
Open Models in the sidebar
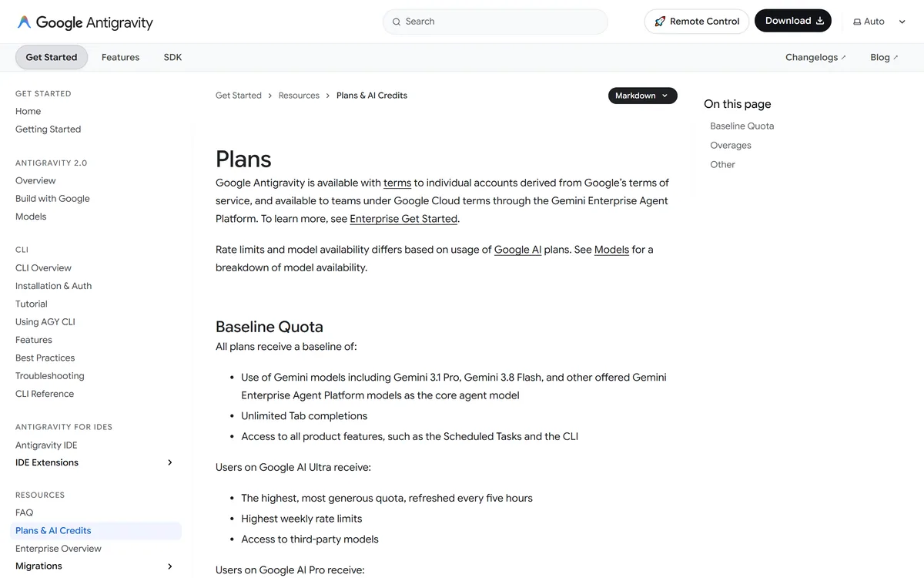coord(31,217)
